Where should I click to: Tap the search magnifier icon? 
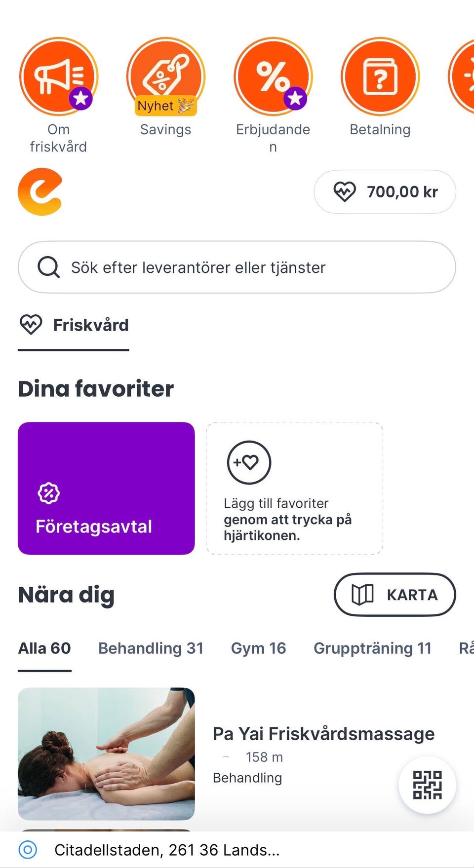48,267
